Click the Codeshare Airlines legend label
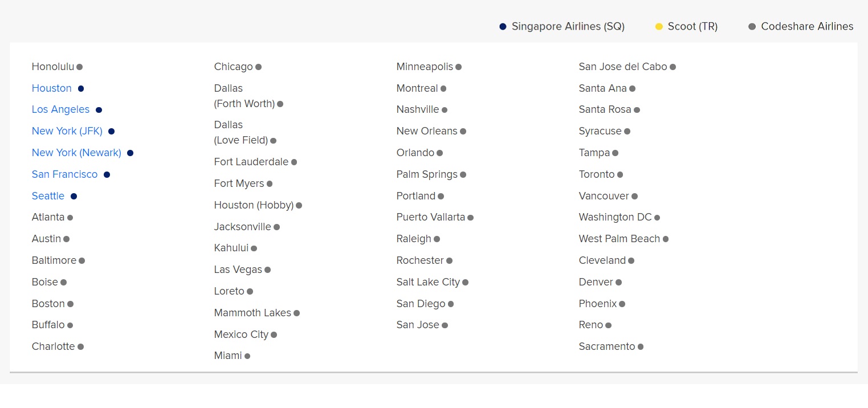 (807, 26)
